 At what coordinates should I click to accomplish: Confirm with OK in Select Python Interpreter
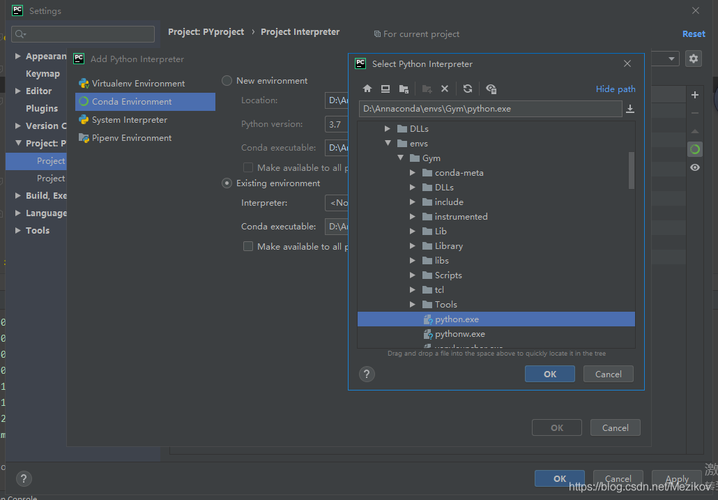(549, 374)
